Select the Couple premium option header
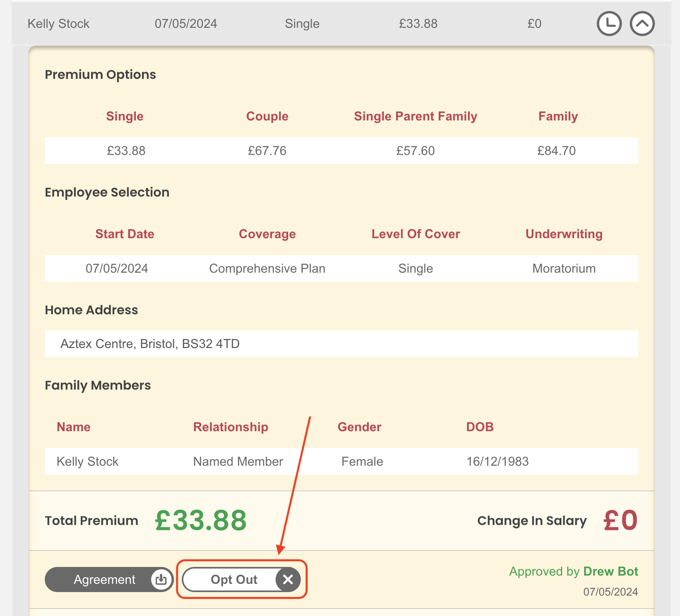The height and width of the screenshot is (616, 680). 267,116
